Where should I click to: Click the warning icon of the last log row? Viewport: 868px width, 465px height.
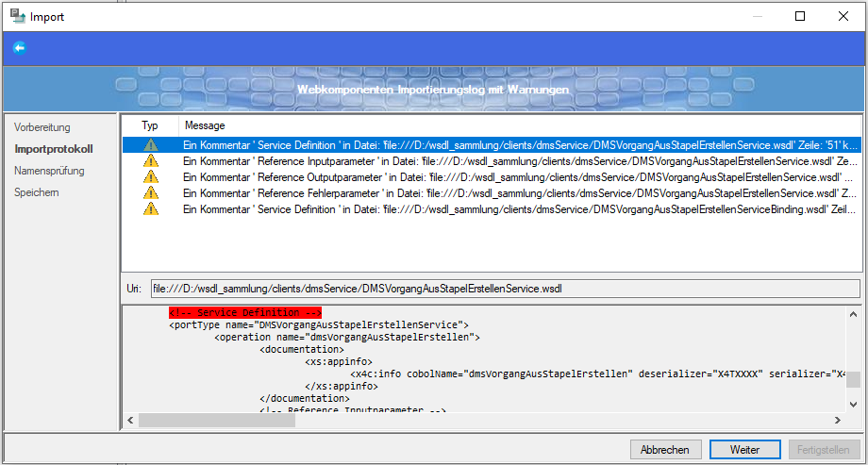[150, 208]
